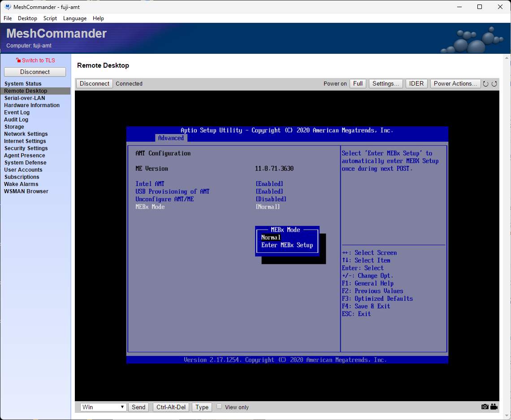This screenshot has width=511, height=420.
Task: Open the Event Log page
Action: coord(17,112)
